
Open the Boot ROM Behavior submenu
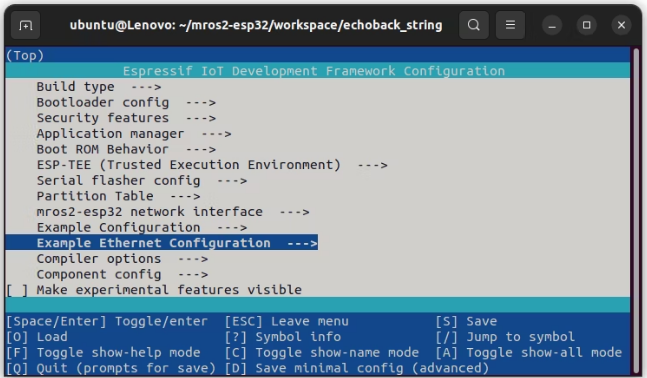pyautogui.click(x=126, y=149)
